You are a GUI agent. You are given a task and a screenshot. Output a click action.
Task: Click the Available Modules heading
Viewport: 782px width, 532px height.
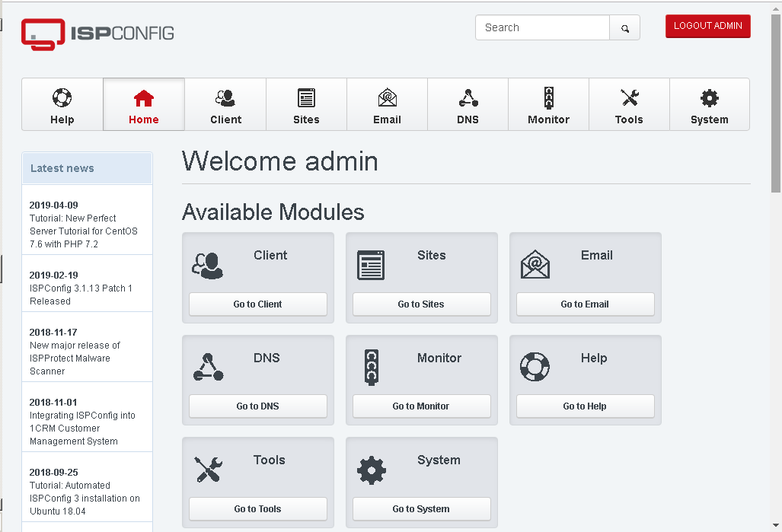coord(273,212)
